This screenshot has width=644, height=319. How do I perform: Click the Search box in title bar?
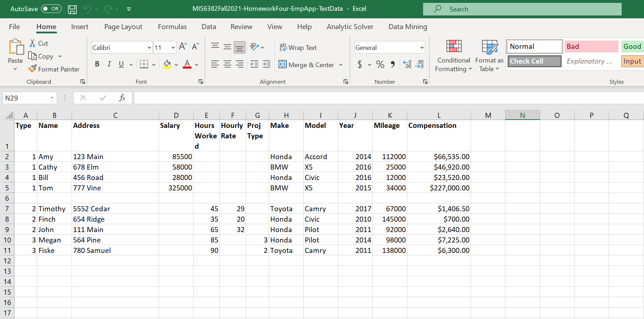pyautogui.click(x=522, y=9)
